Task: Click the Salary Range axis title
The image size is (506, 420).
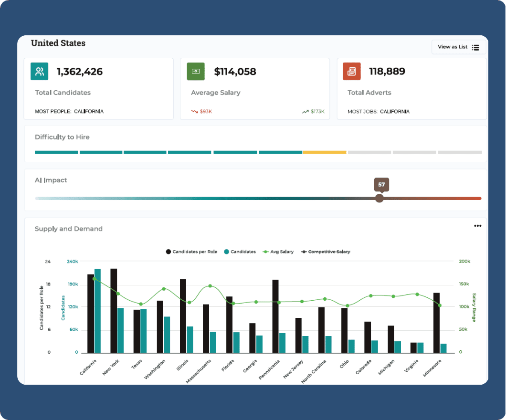Action: click(474, 307)
